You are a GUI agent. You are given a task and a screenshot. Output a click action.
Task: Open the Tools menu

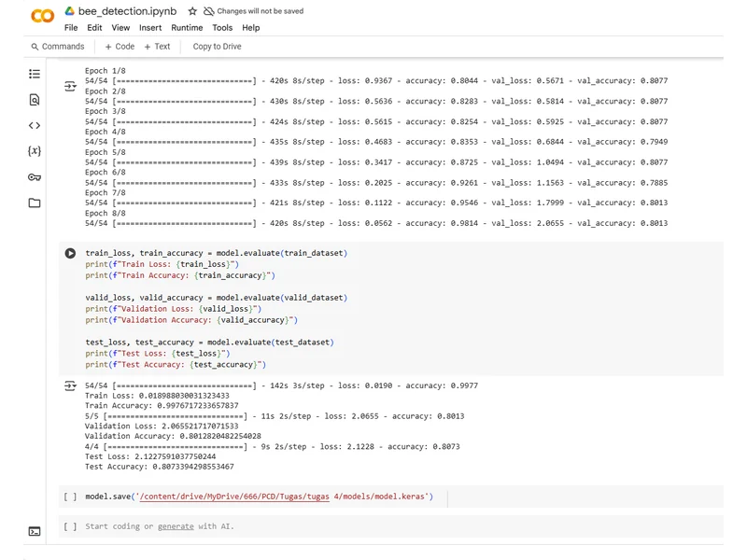tap(222, 28)
